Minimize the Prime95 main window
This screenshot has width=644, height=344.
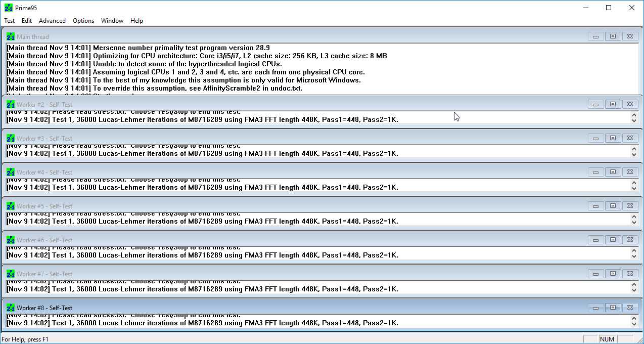click(586, 8)
